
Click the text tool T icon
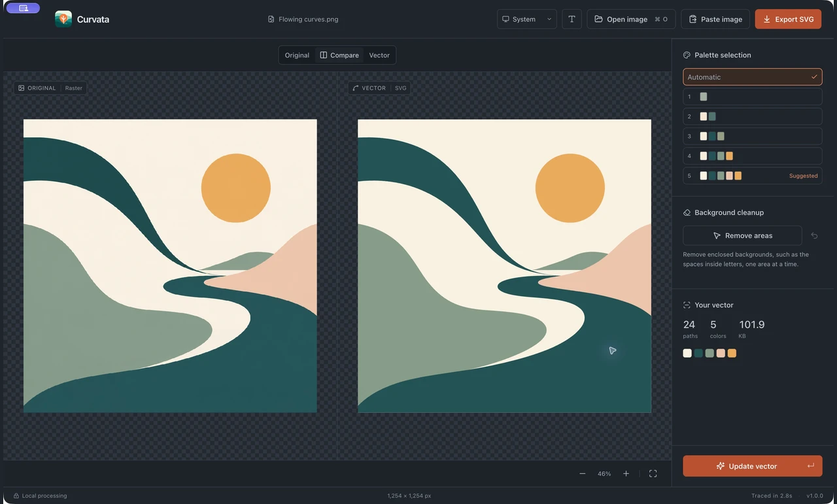tap(572, 19)
